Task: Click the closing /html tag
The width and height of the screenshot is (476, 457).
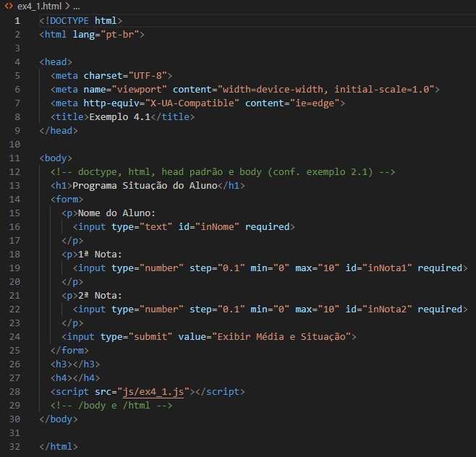Action: 59,447
